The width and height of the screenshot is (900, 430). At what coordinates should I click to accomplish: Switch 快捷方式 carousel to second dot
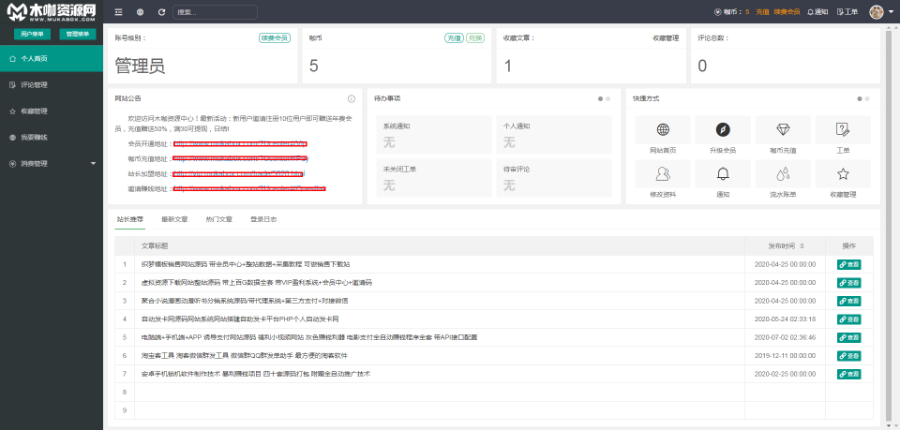(867, 99)
